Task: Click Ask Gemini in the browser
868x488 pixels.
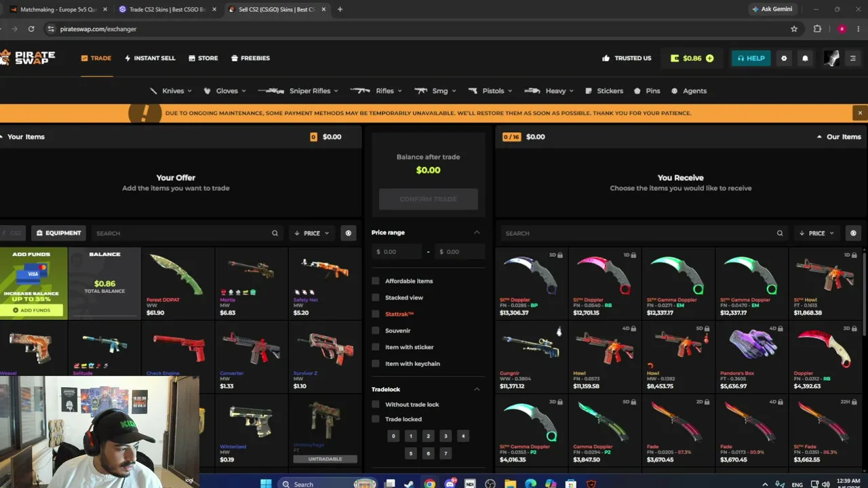Action: tap(772, 9)
